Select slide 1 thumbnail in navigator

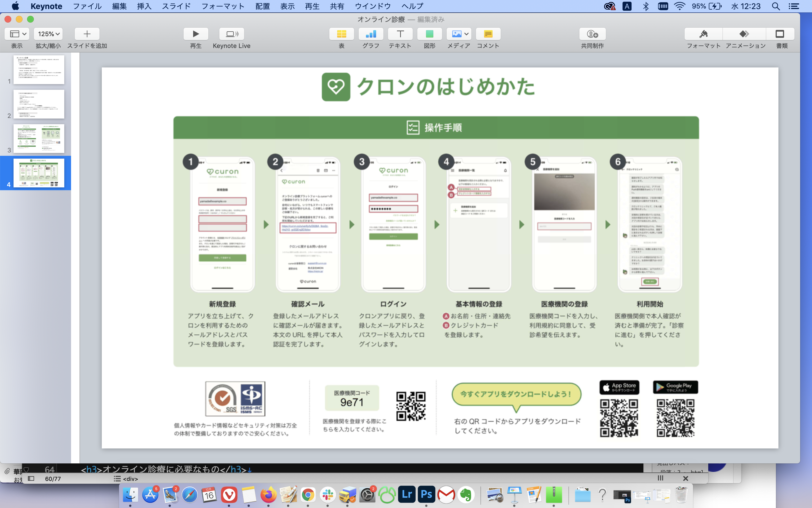(x=39, y=69)
